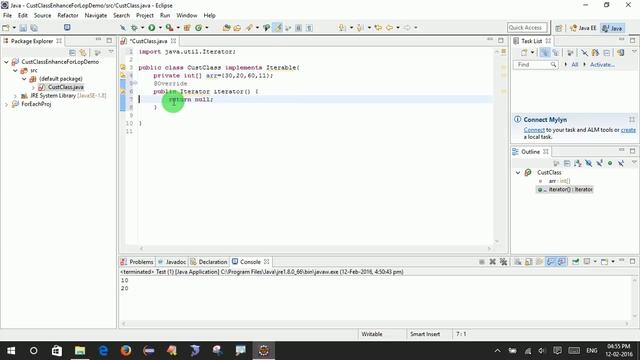Open Package Explorer view menu triangle

[111, 52]
